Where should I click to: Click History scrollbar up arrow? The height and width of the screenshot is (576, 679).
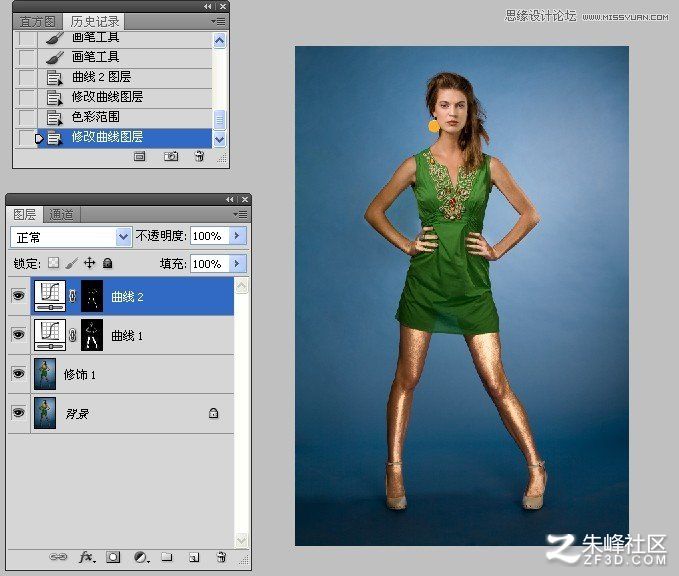click(x=220, y=41)
